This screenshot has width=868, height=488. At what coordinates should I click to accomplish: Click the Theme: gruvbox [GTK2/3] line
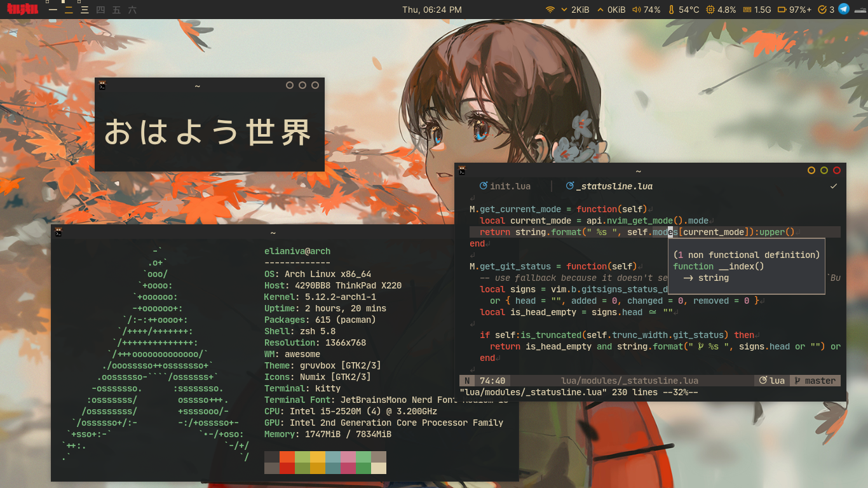pyautogui.click(x=323, y=365)
